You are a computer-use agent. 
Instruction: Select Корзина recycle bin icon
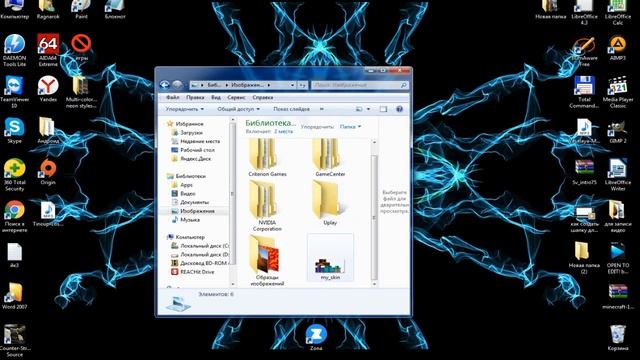coord(618,338)
